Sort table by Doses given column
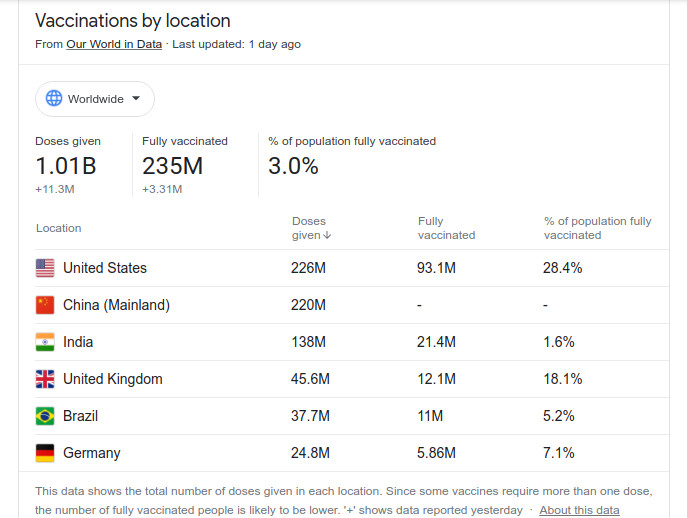The image size is (687, 518). [x=308, y=228]
